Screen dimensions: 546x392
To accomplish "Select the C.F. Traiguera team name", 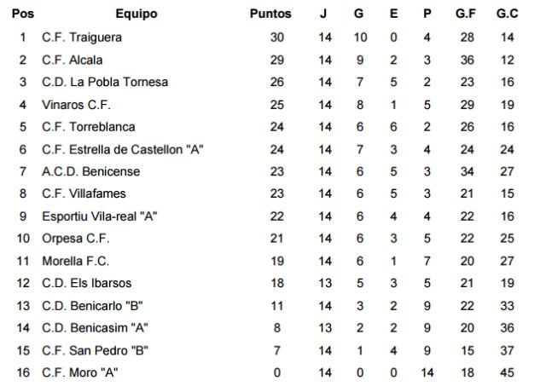I will (x=82, y=37).
